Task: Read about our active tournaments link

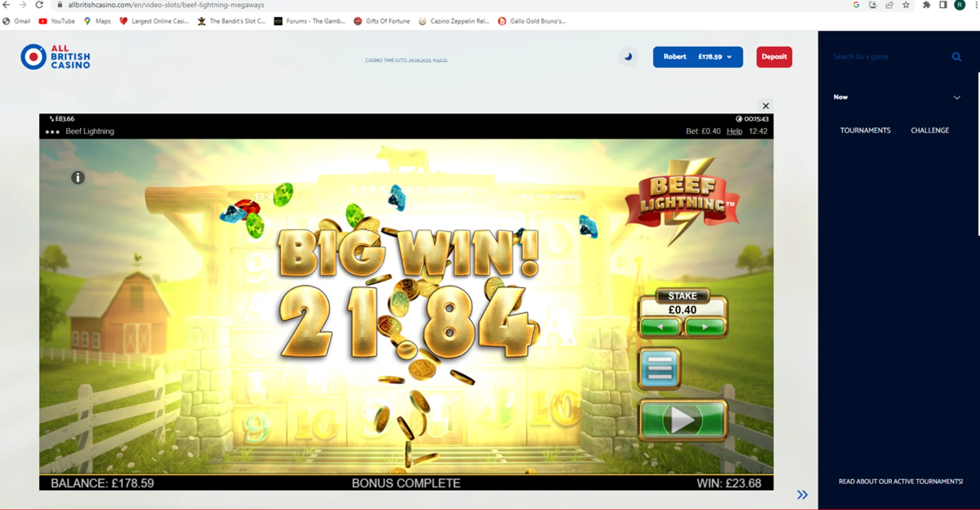Action: [901, 481]
